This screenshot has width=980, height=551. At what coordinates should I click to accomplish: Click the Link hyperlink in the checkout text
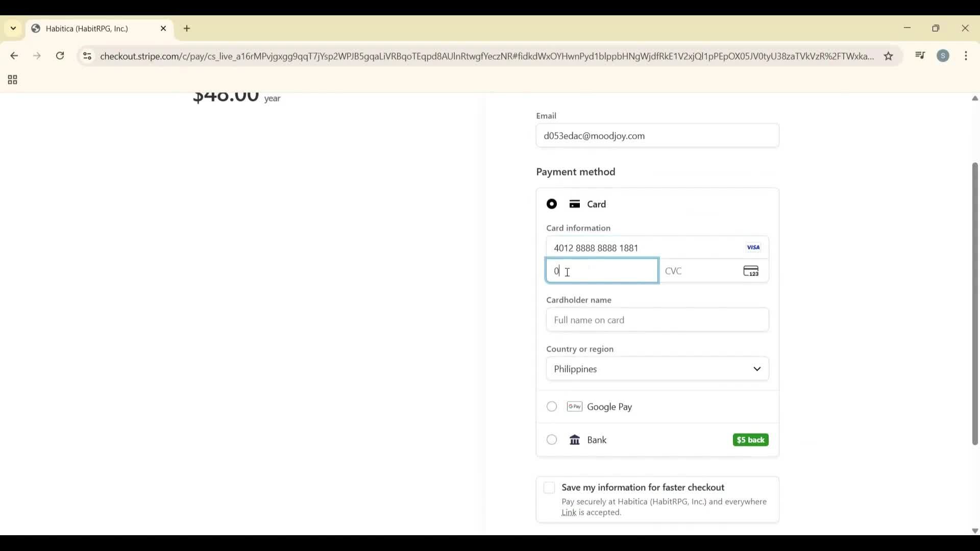569,513
